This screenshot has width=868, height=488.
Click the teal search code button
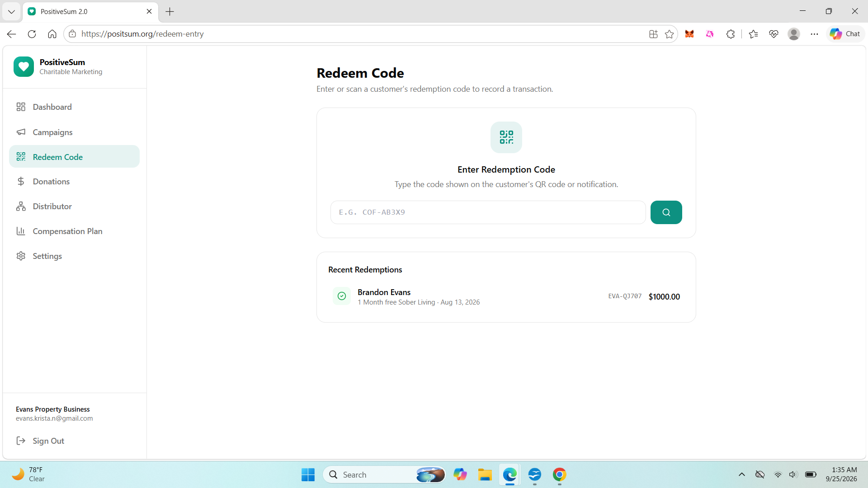tap(666, 212)
